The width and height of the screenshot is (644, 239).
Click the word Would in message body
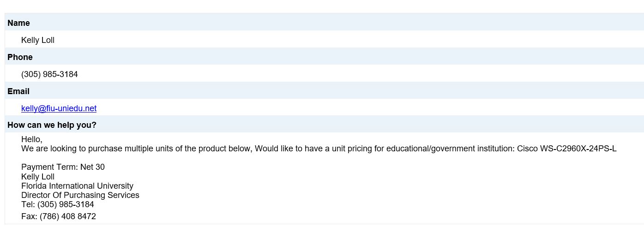coord(266,149)
